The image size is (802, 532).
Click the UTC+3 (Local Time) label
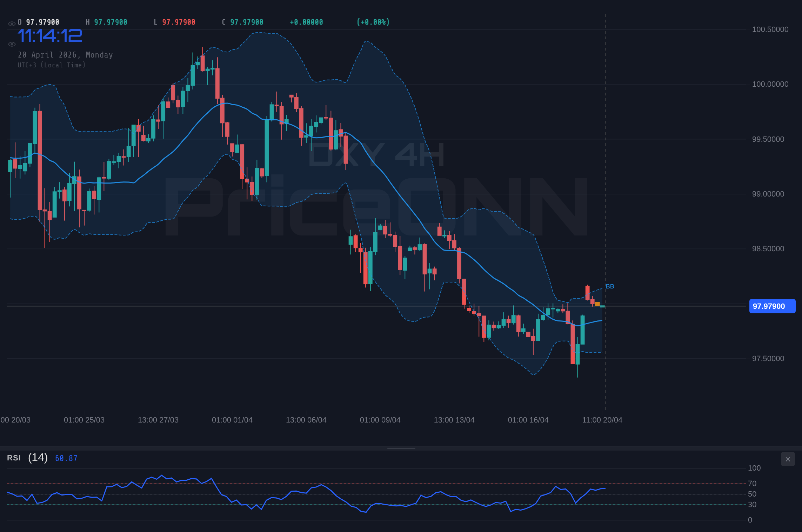point(52,65)
